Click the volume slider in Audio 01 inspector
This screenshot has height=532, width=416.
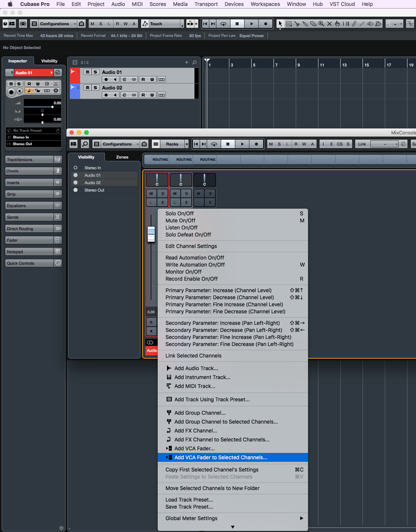click(42, 106)
